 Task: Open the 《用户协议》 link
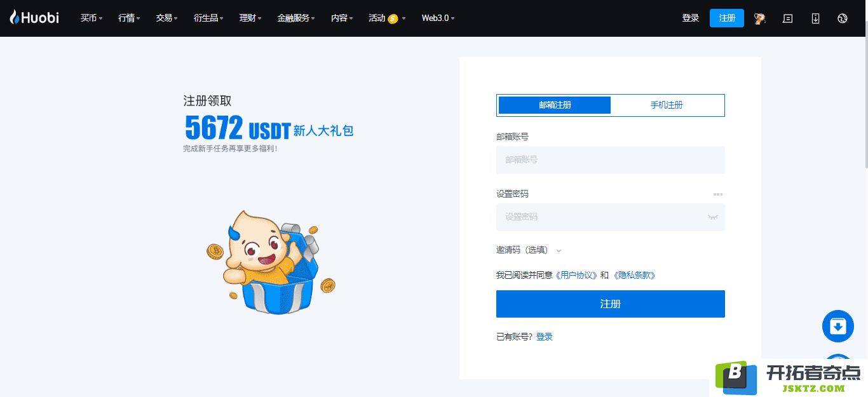pos(576,276)
